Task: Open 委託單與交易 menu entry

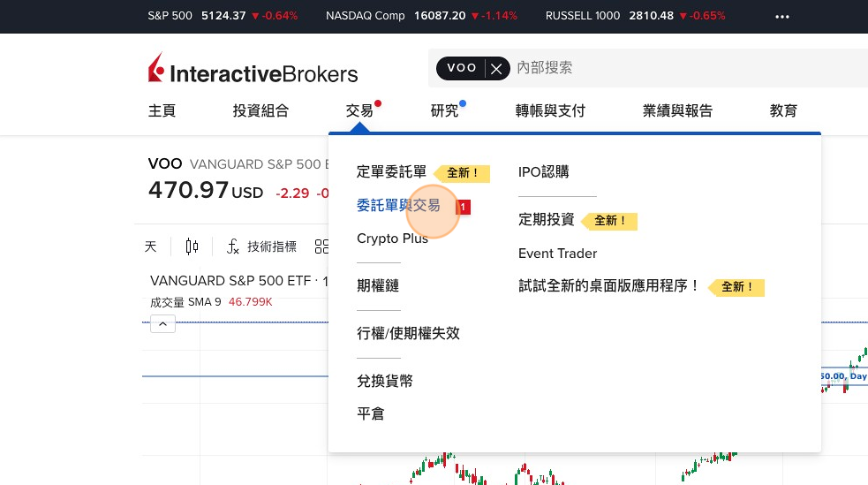Action: [398, 205]
